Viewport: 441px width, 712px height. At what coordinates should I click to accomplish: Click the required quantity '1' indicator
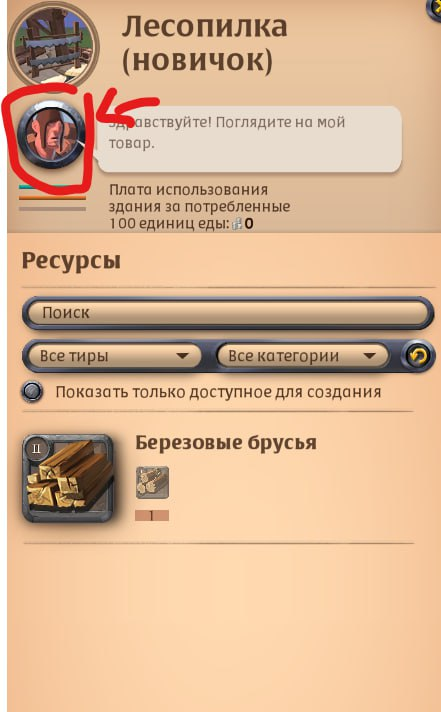[152, 516]
